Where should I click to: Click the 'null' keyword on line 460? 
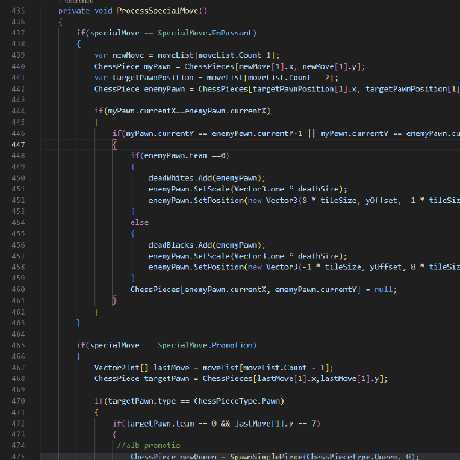[383, 289]
